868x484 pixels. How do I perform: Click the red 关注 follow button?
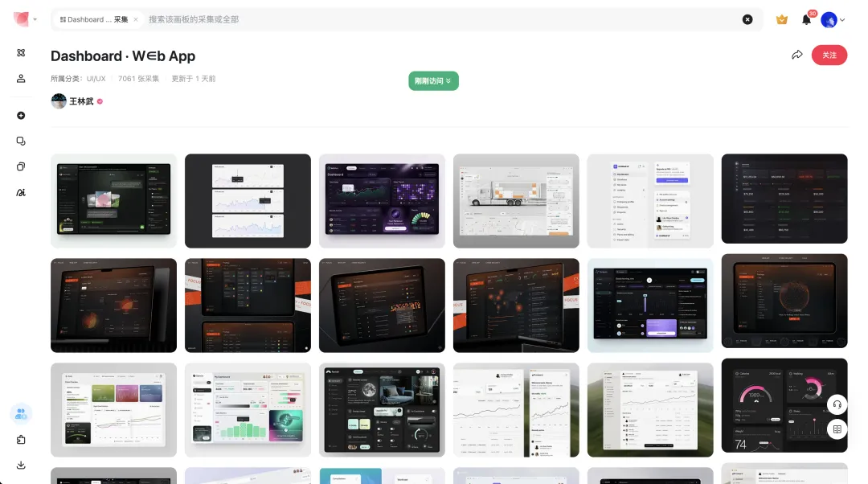829,55
